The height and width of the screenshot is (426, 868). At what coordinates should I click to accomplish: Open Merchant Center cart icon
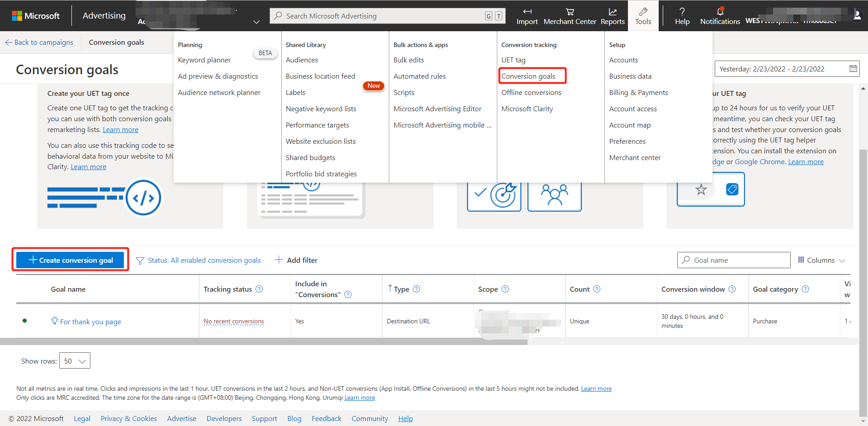pyautogui.click(x=570, y=12)
